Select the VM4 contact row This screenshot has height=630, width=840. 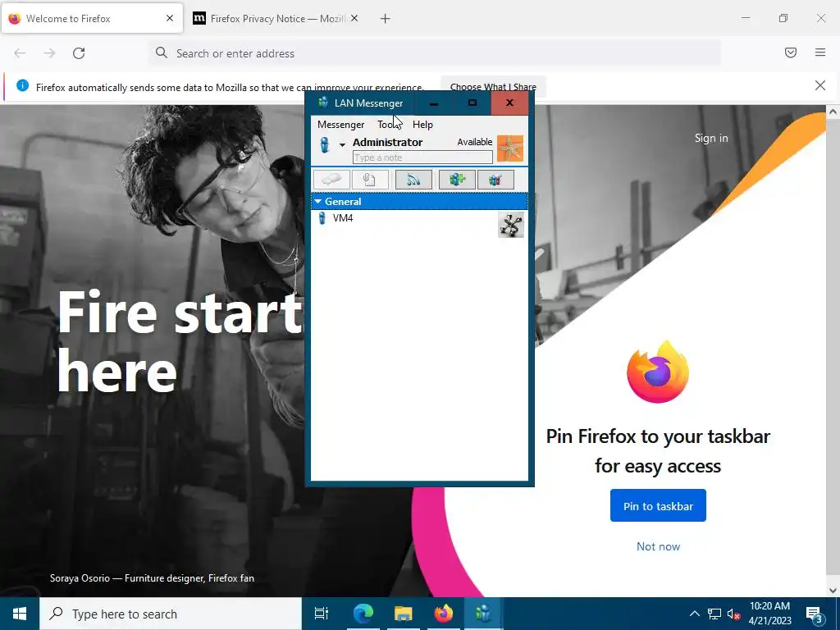tap(419, 225)
